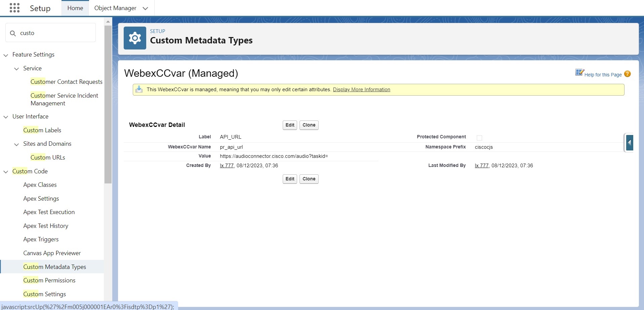Click the search magnifier icon in Quick Find
The width and height of the screenshot is (644, 310).
(13, 33)
